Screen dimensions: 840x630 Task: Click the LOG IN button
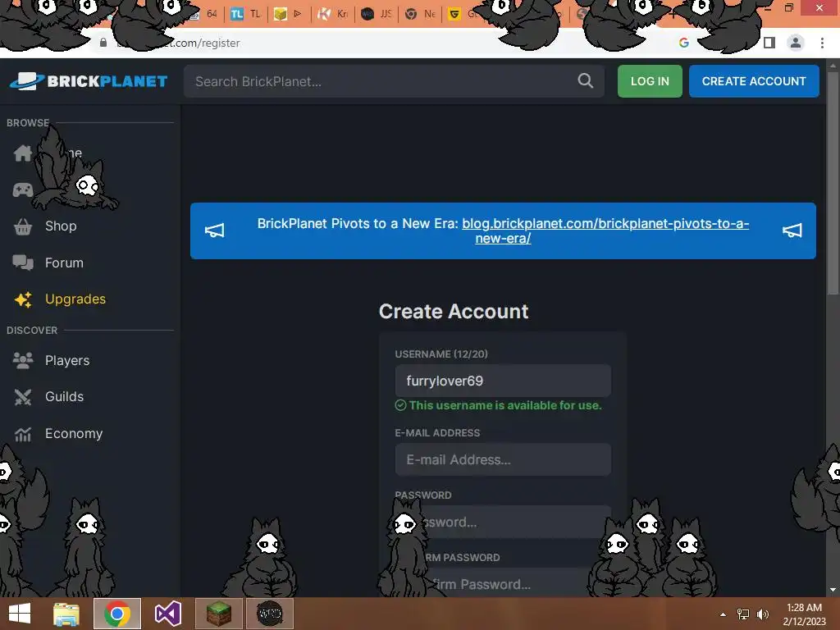(650, 81)
